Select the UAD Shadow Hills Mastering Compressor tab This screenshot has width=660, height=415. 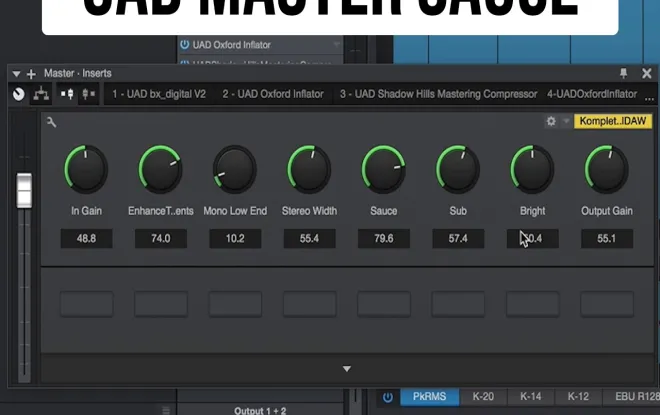(438, 94)
